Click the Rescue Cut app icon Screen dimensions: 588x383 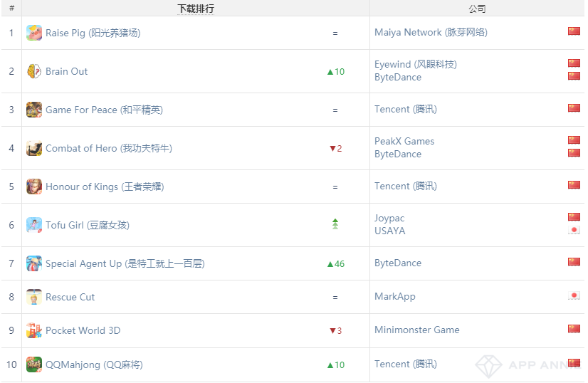point(34,297)
